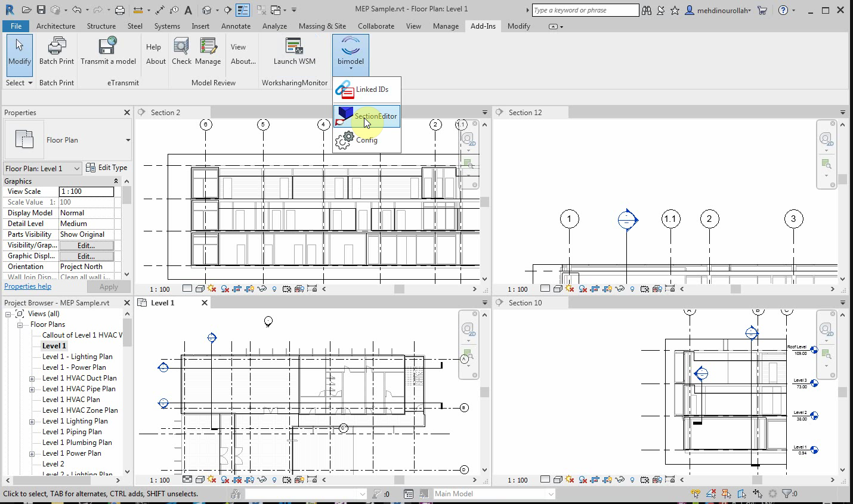The image size is (853, 504).
Task: Click the Edit Type button
Action: (107, 168)
